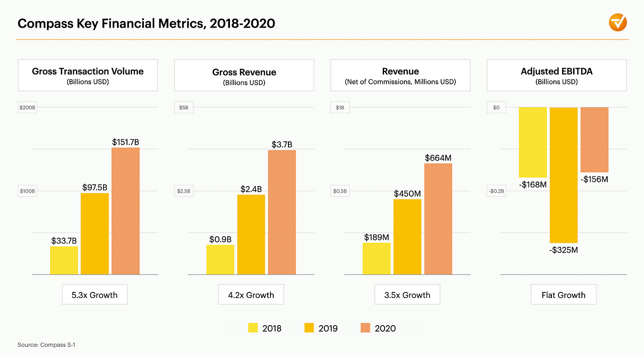
Task: Click the 'Flat Growth' label box
Action: pos(563,295)
